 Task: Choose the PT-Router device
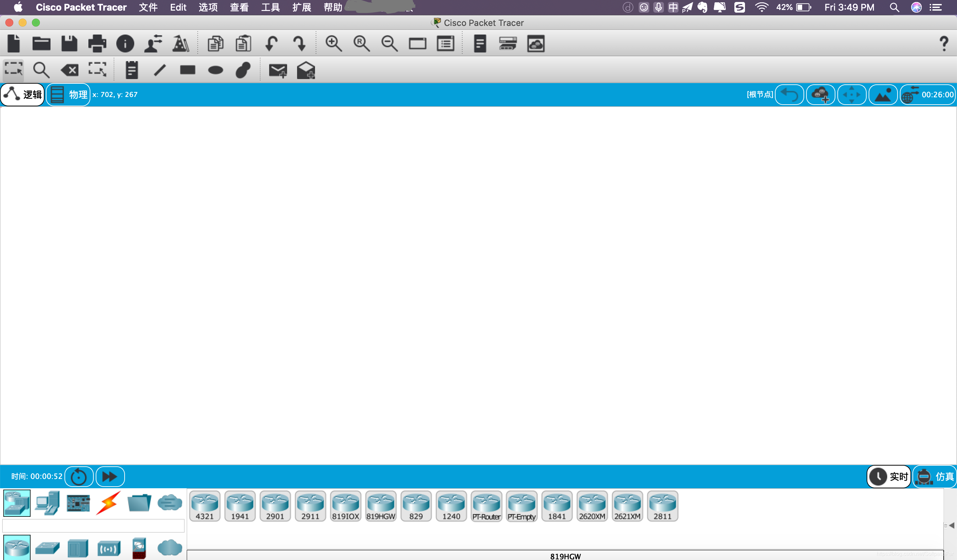(486, 507)
